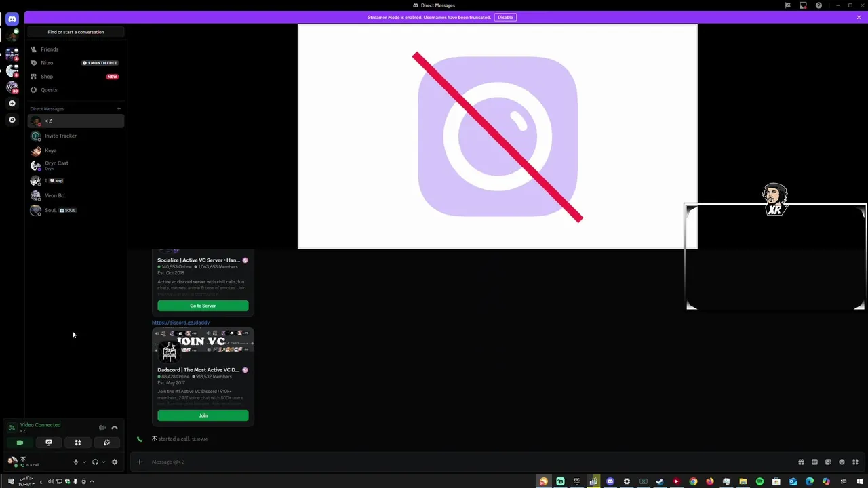Open Shop page
Image resolution: width=868 pixels, height=488 pixels.
(x=76, y=77)
